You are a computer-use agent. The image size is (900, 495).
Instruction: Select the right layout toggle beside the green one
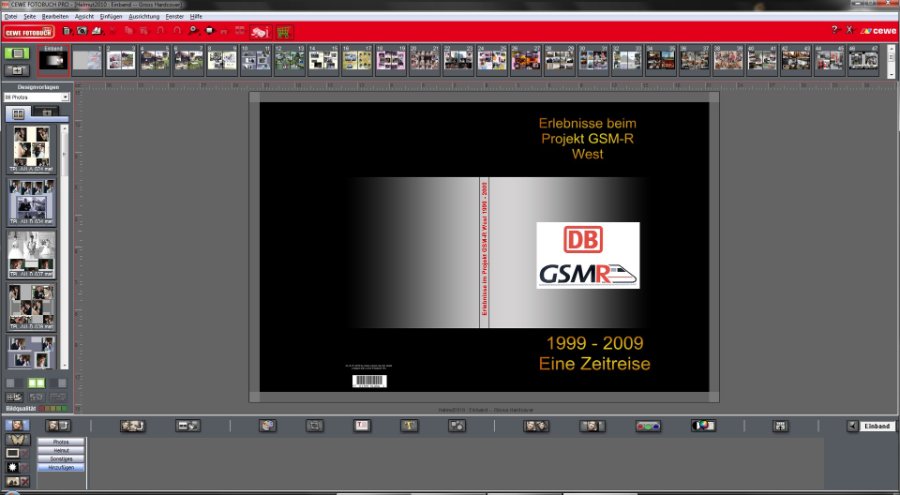(x=57, y=383)
